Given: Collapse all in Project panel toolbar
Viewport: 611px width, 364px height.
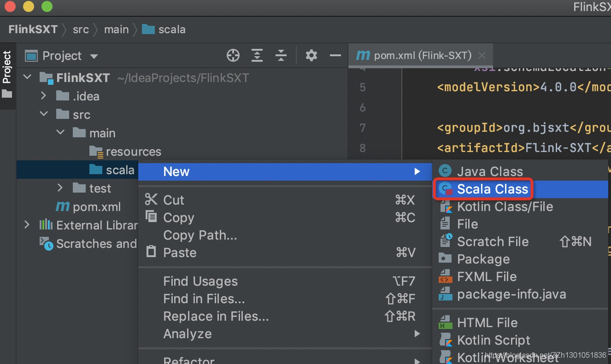Looking at the screenshot, I should 281,56.
